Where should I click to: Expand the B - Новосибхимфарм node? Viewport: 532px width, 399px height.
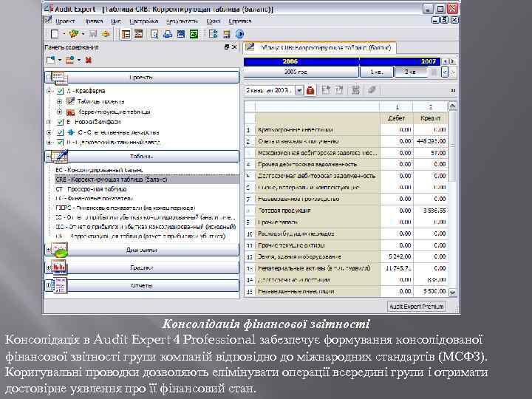[49, 122]
